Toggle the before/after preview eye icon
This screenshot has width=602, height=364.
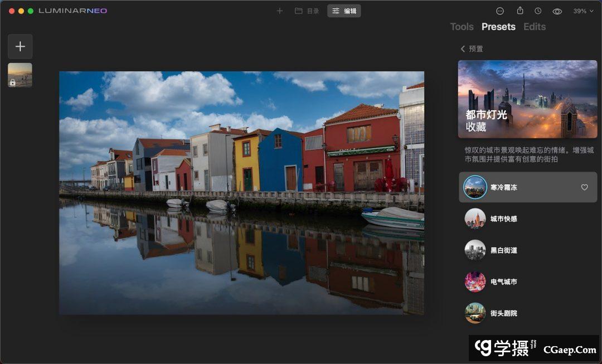557,11
